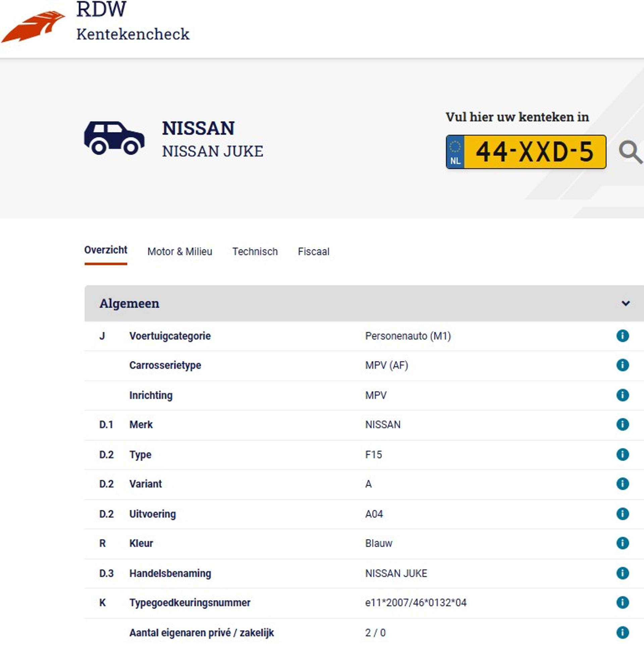This screenshot has height=646, width=644.
Task: Open info icon for Carrosserietype row
Action: tap(623, 365)
